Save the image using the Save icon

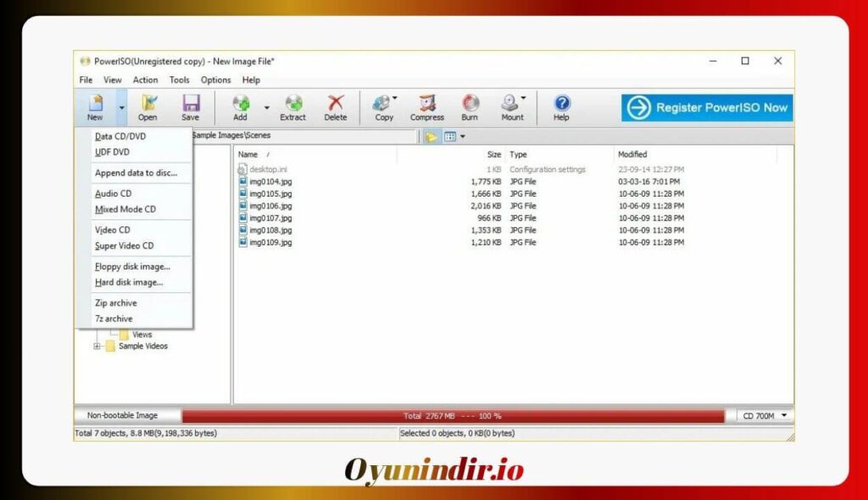(191, 103)
